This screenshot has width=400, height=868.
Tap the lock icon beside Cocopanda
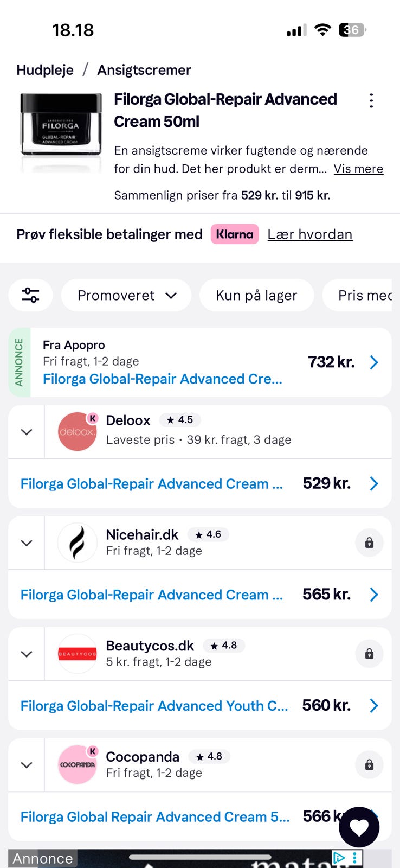369,764
